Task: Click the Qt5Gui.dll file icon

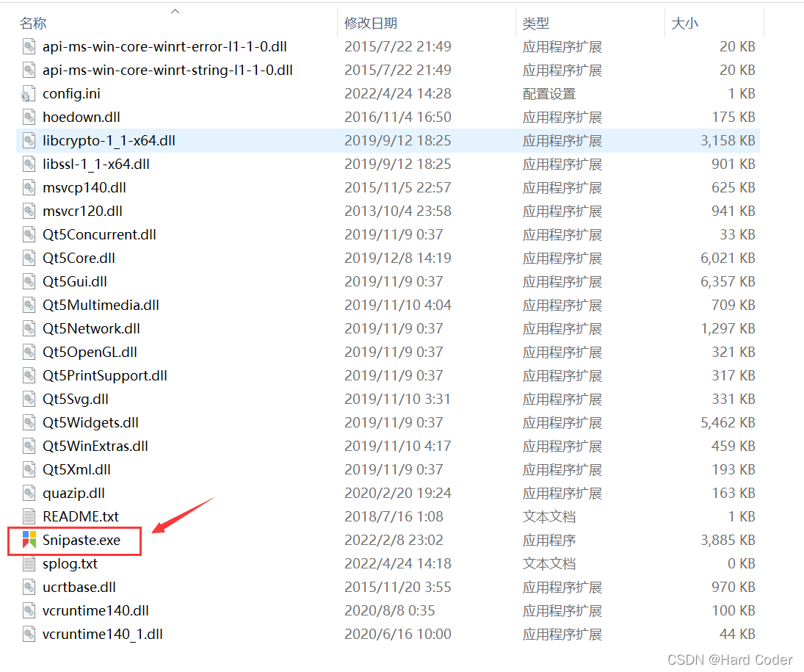Action: [x=29, y=282]
